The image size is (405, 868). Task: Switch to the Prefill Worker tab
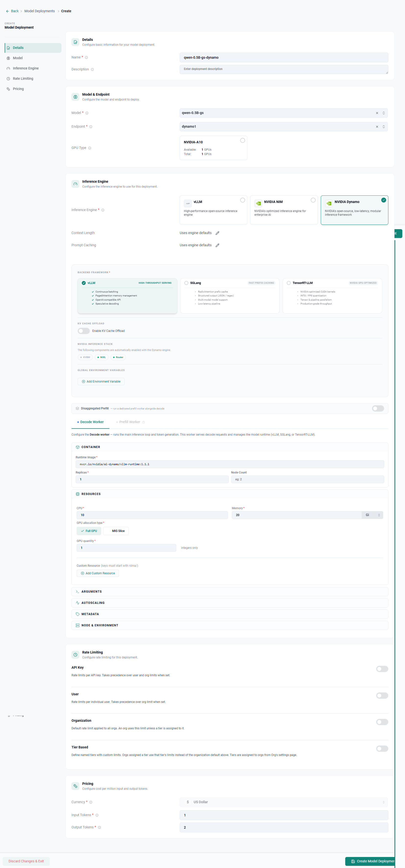tap(130, 422)
